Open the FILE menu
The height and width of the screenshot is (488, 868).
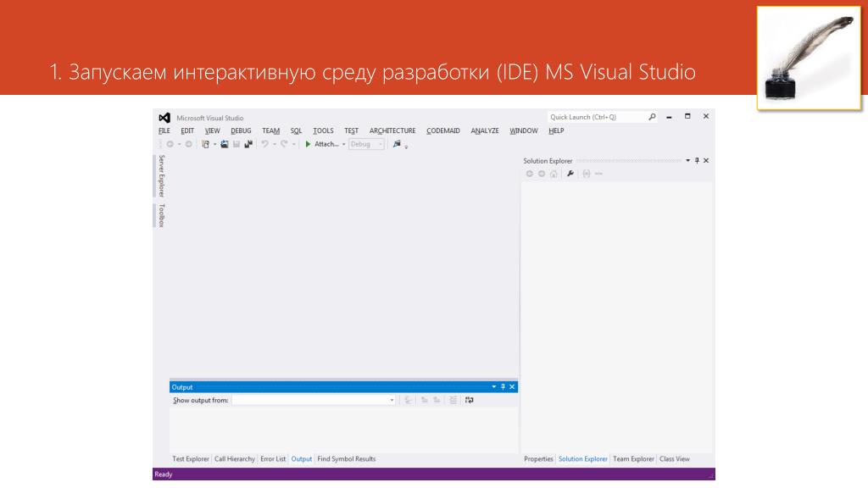(x=164, y=131)
